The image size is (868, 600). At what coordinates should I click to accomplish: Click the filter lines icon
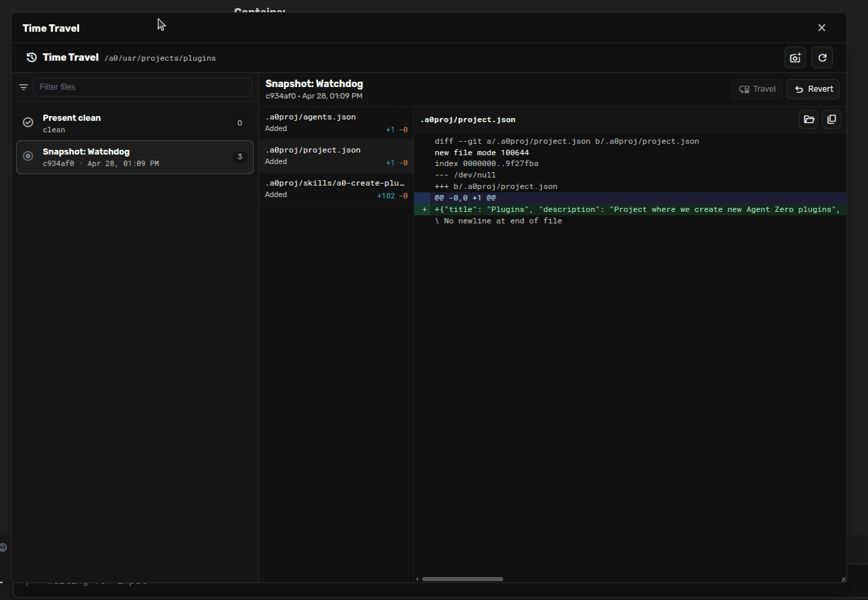tap(24, 87)
